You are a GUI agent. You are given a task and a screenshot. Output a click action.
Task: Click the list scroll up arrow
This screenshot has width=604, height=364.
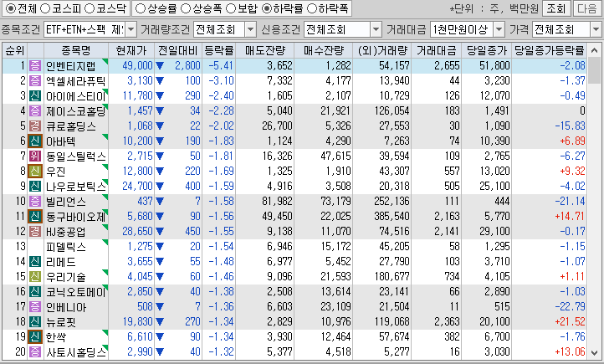tap(594, 50)
